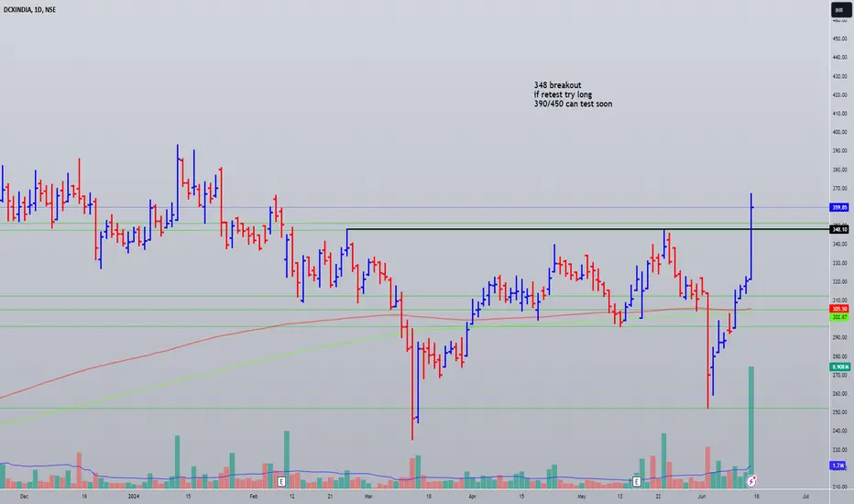Click the 450.00 price axis label

point(839,38)
